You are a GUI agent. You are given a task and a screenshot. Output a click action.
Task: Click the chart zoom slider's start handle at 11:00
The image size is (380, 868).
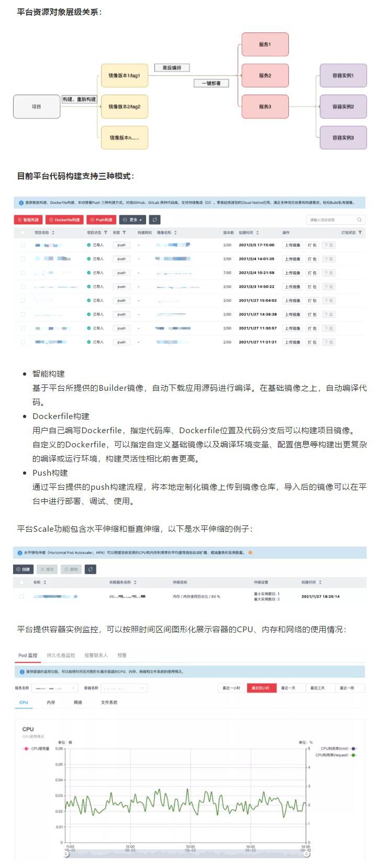point(66,854)
